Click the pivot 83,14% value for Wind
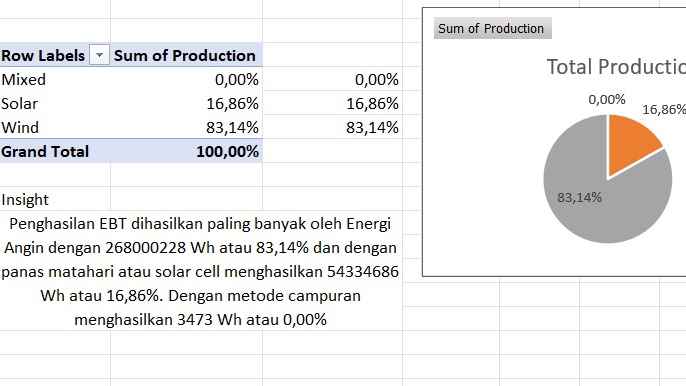Image resolution: width=686 pixels, height=386 pixels. tap(186, 127)
